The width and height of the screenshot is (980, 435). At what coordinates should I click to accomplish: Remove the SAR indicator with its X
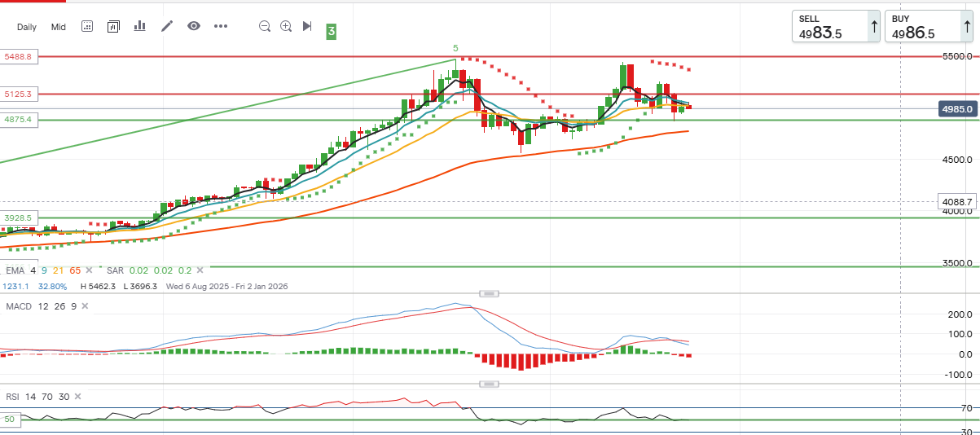point(200,270)
